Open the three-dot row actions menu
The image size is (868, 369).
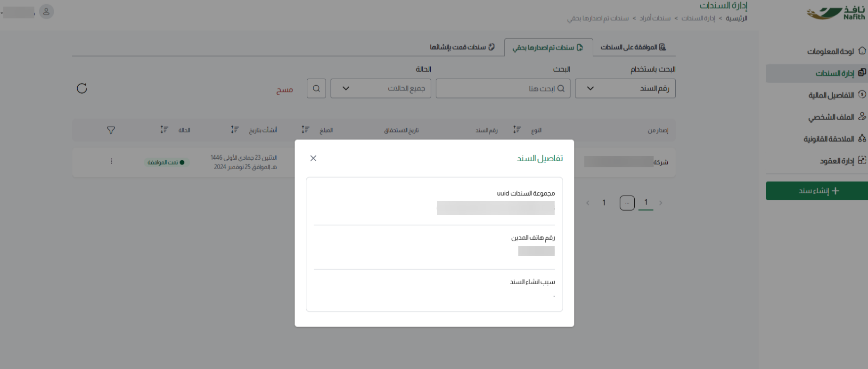111,162
